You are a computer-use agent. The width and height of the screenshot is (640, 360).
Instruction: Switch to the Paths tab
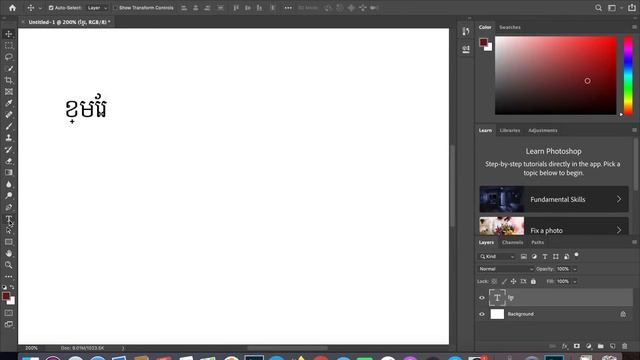point(538,242)
